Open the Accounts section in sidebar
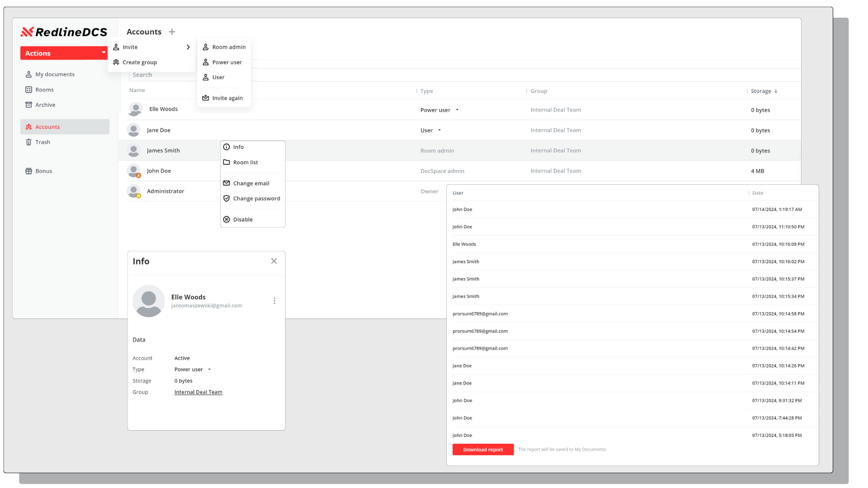Image resolution: width=868 pixels, height=488 pixels. click(x=47, y=127)
